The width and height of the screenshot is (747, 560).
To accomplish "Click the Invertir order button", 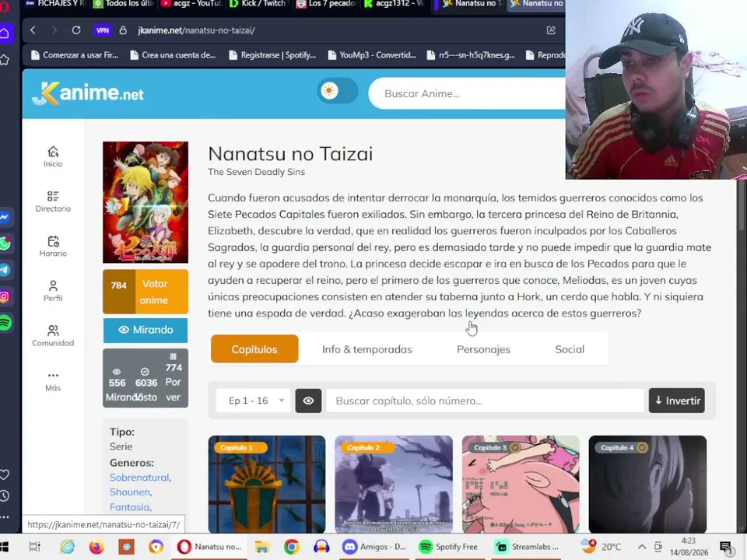I will coord(676,401).
